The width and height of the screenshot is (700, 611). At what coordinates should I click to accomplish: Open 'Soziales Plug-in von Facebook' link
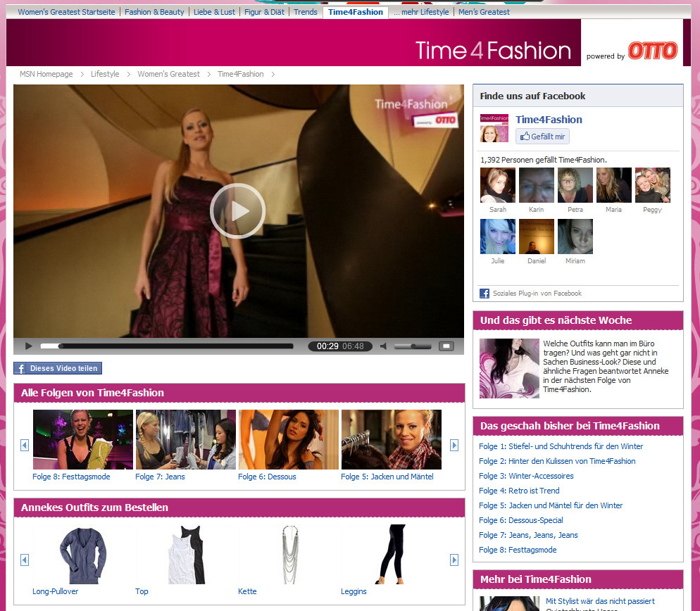point(537,294)
